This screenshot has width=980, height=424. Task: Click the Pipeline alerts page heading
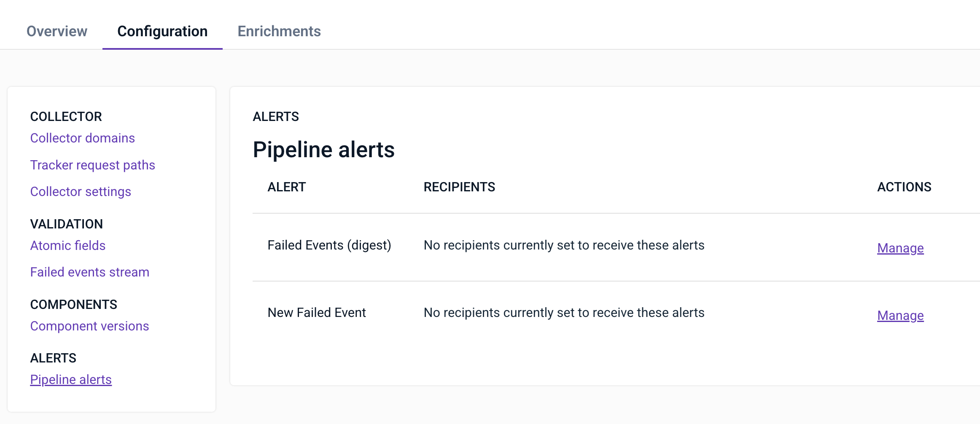[323, 150]
